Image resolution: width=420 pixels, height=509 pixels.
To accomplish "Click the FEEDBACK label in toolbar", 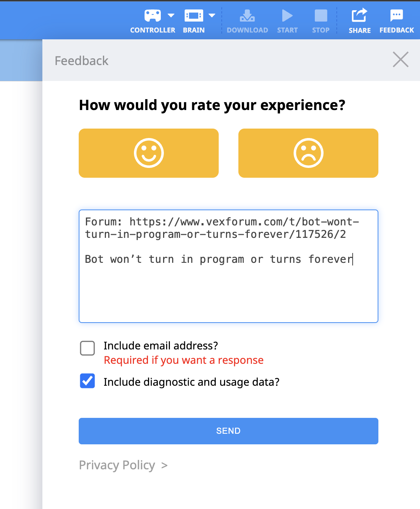I will [x=397, y=30].
